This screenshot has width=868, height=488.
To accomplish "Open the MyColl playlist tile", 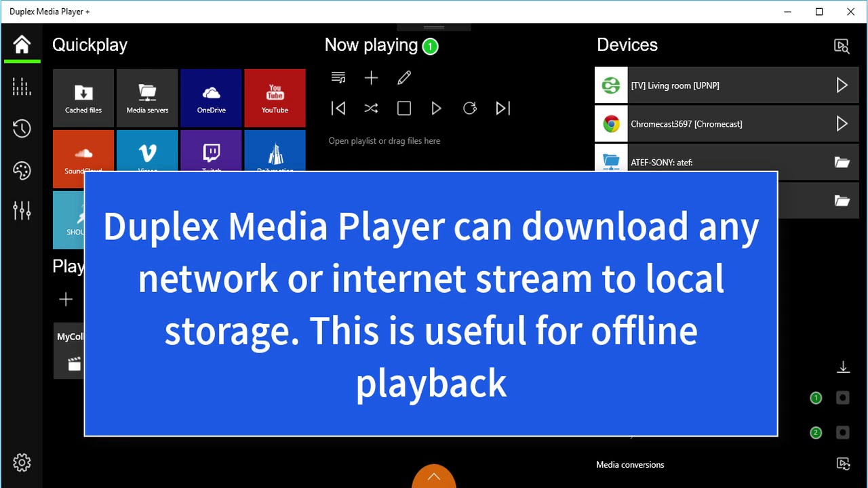I will (x=68, y=350).
